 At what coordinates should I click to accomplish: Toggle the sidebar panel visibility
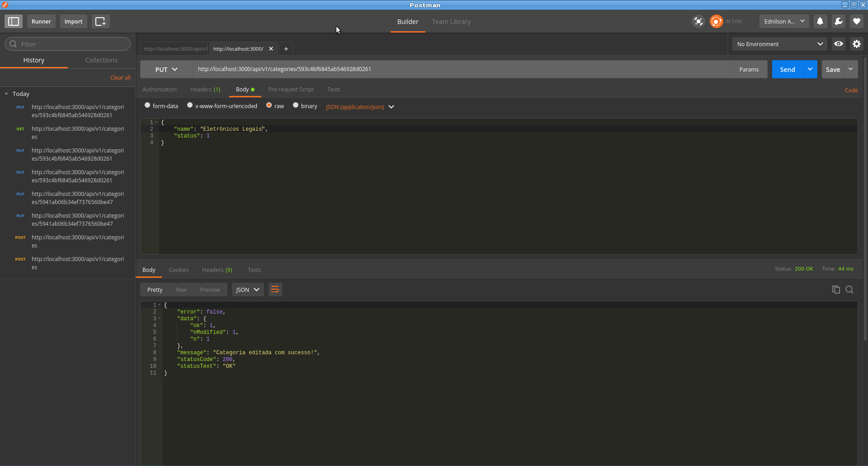click(x=14, y=21)
